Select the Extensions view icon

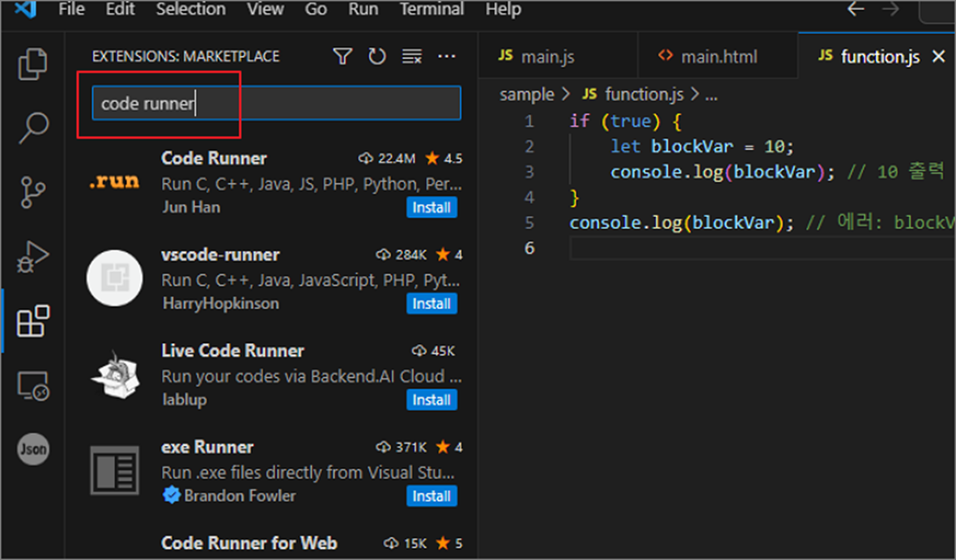pos(33,321)
